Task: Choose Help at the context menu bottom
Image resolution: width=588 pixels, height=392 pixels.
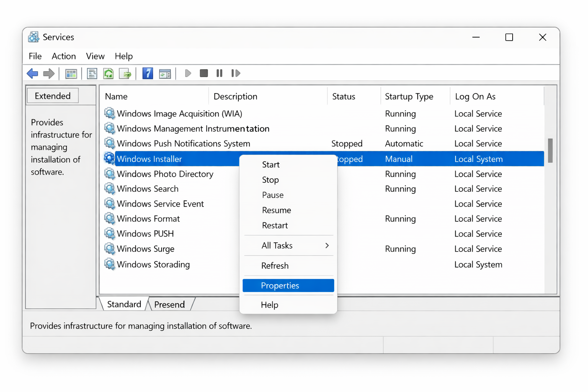Action: (x=288, y=305)
